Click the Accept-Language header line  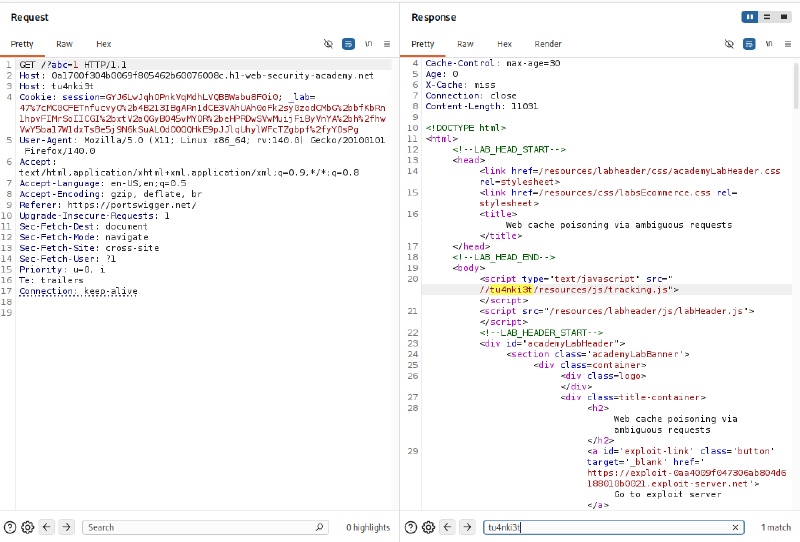[103, 183]
